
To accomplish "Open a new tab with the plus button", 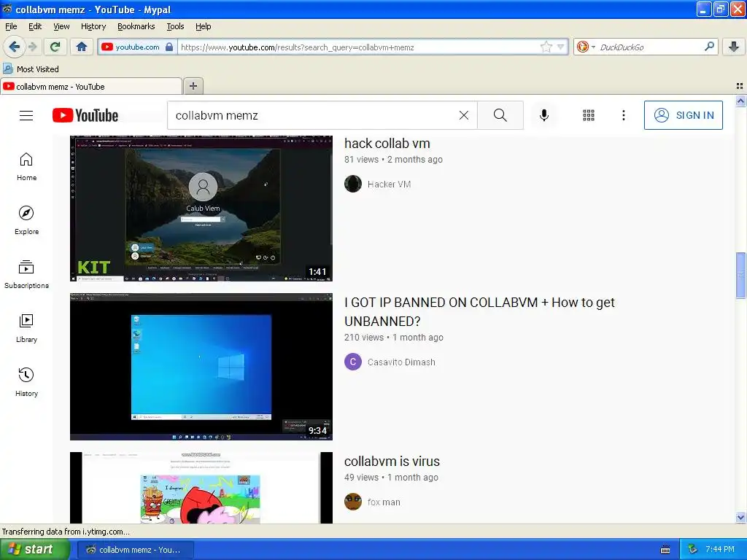I will [x=193, y=86].
